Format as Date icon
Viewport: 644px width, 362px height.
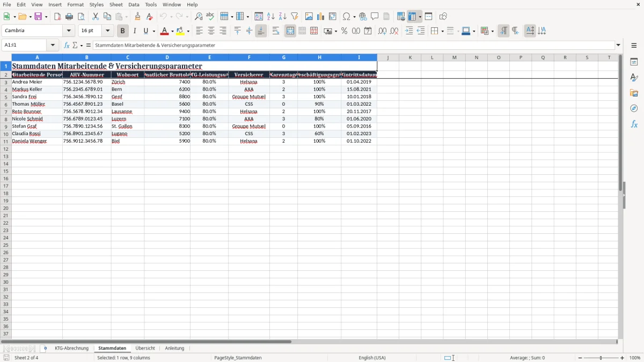(368, 31)
